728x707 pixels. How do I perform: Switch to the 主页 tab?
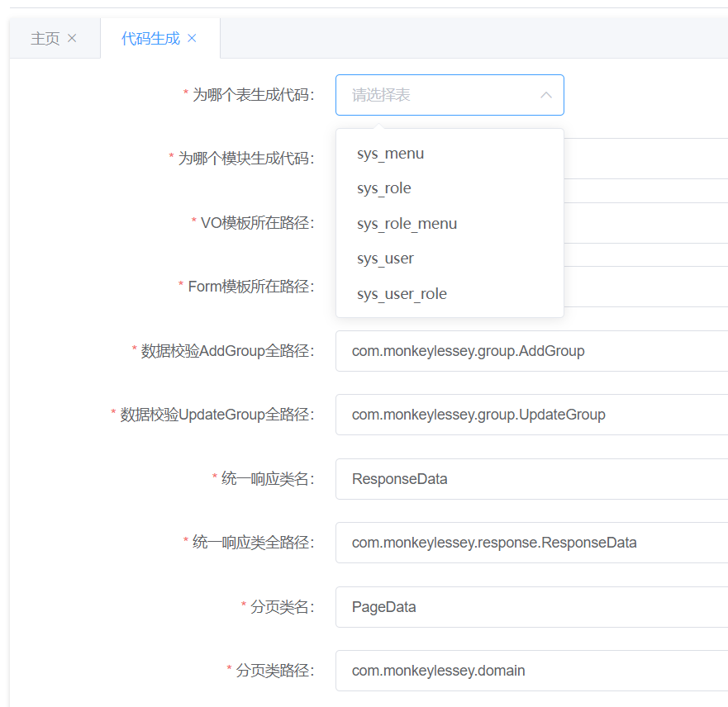coord(45,39)
